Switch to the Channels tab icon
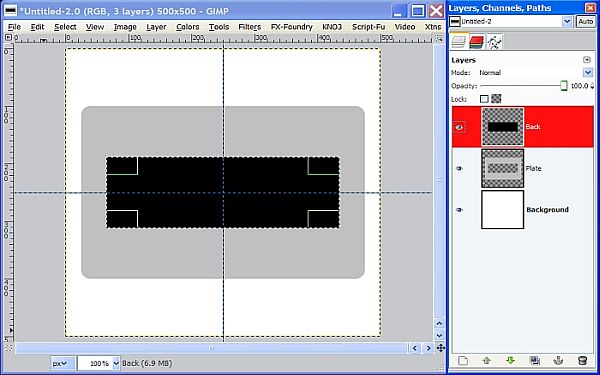600x375 pixels. pyautogui.click(x=476, y=42)
